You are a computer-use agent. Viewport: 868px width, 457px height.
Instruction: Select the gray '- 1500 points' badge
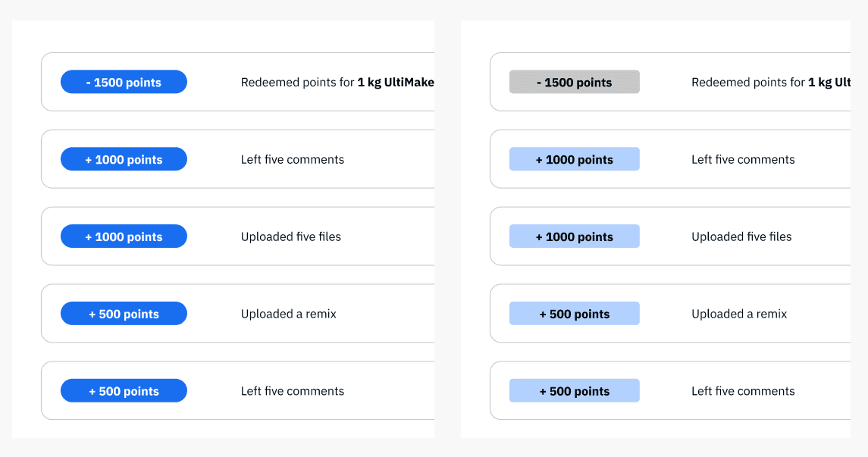coord(574,82)
